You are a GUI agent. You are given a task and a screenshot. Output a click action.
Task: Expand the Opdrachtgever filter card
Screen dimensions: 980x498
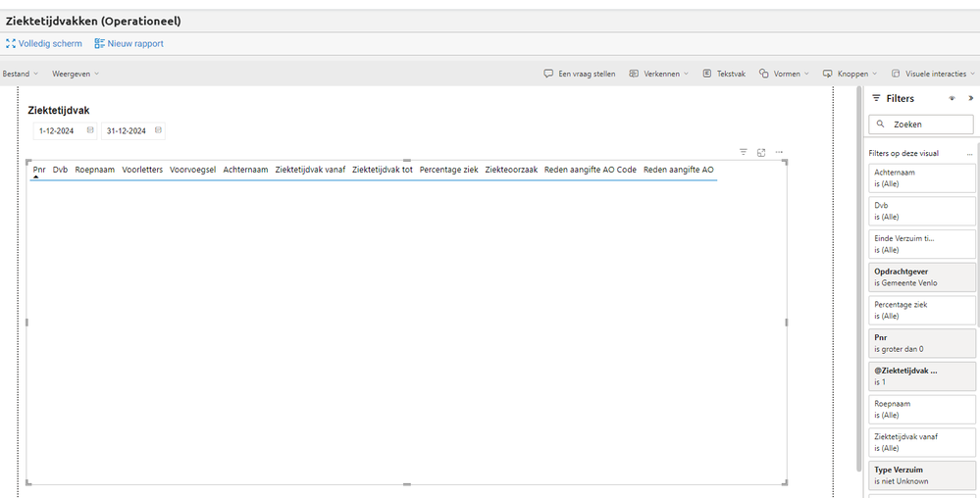coord(922,277)
